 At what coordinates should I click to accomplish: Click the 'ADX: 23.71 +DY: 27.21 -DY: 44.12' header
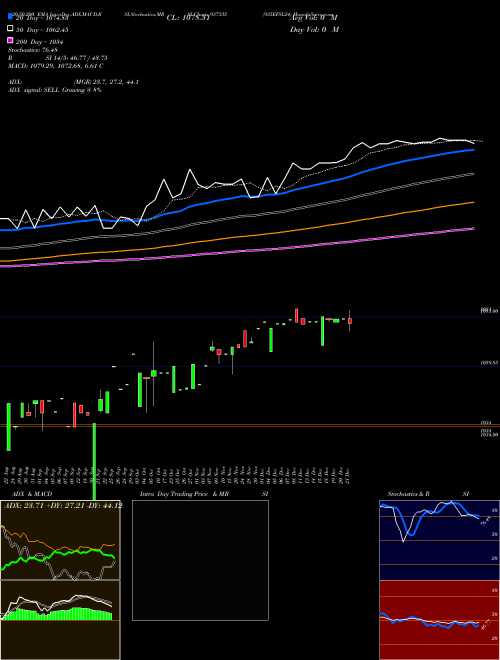tap(63, 505)
